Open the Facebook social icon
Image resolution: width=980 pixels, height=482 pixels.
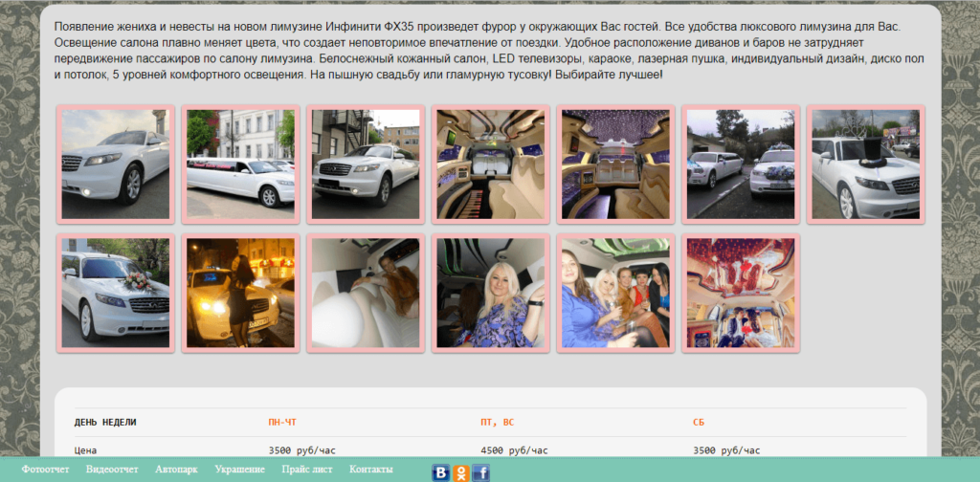[481, 472]
